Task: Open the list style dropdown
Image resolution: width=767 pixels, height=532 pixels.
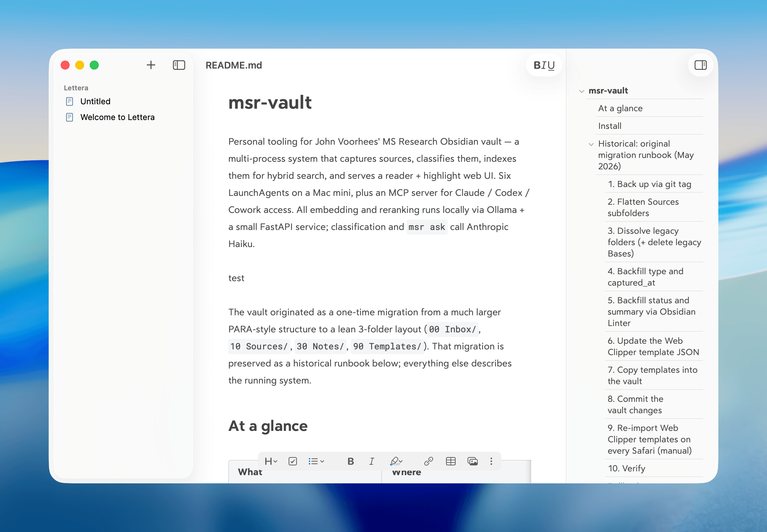Action: 316,461
